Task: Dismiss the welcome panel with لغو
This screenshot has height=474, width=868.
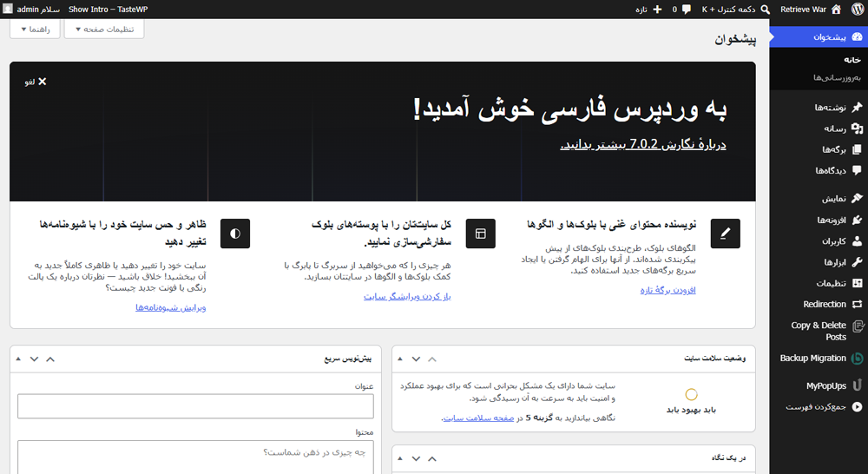Action: point(36,82)
